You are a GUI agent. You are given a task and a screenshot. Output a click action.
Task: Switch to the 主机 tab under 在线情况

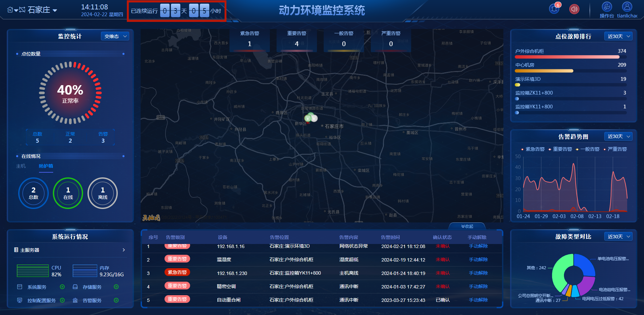(x=21, y=166)
